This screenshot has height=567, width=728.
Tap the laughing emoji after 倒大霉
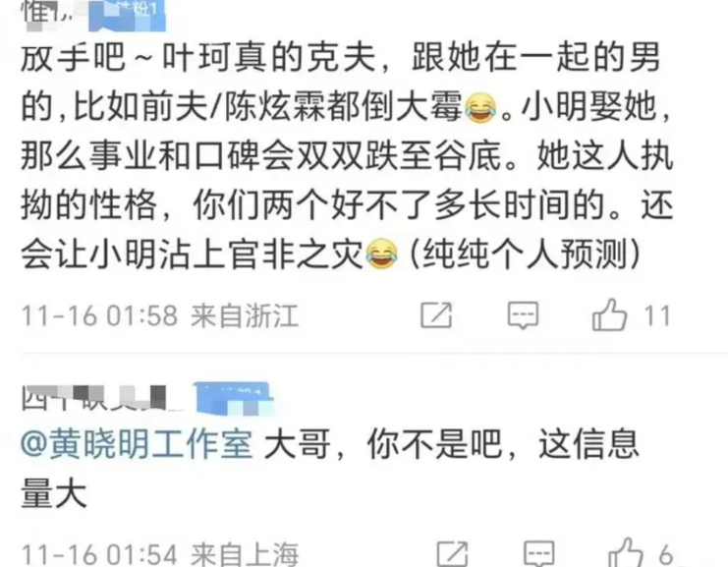(x=481, y=108)
